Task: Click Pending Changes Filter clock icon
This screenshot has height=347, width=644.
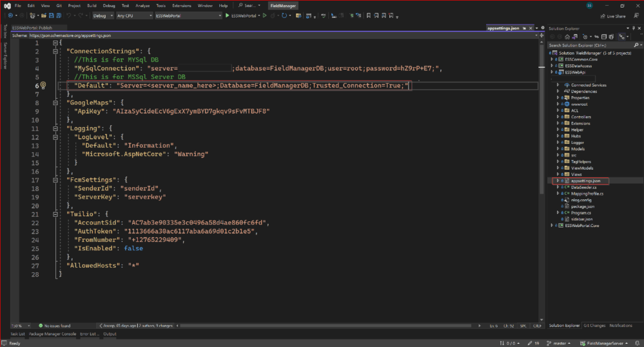Action: pos(586,36)
